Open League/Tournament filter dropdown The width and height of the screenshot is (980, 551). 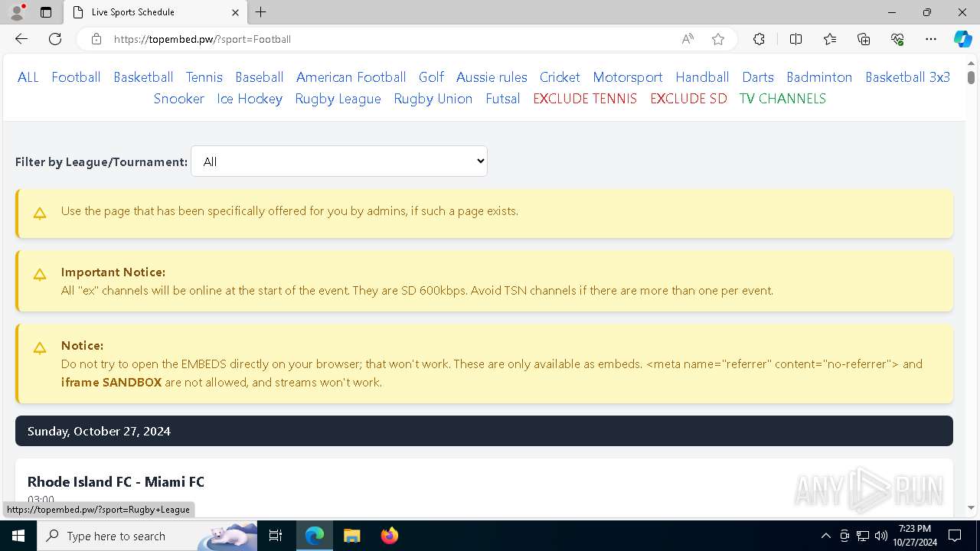(x=339, y=161)
